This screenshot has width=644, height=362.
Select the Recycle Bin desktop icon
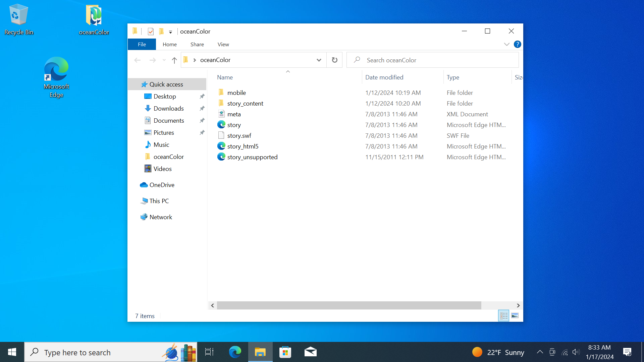tap(19, 19)
